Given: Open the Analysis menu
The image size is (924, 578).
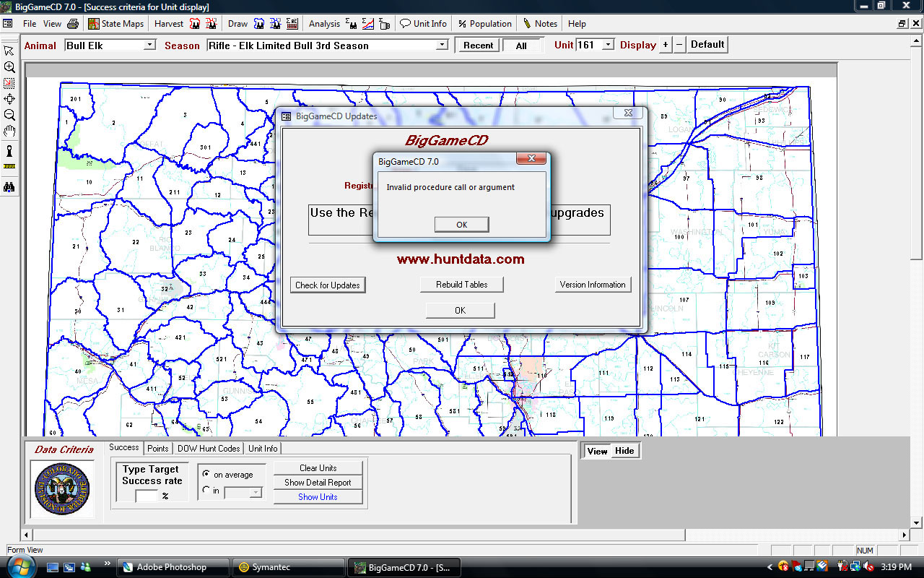Looking at the screenshot, I should pyautogui.click(x=324, y=24).
